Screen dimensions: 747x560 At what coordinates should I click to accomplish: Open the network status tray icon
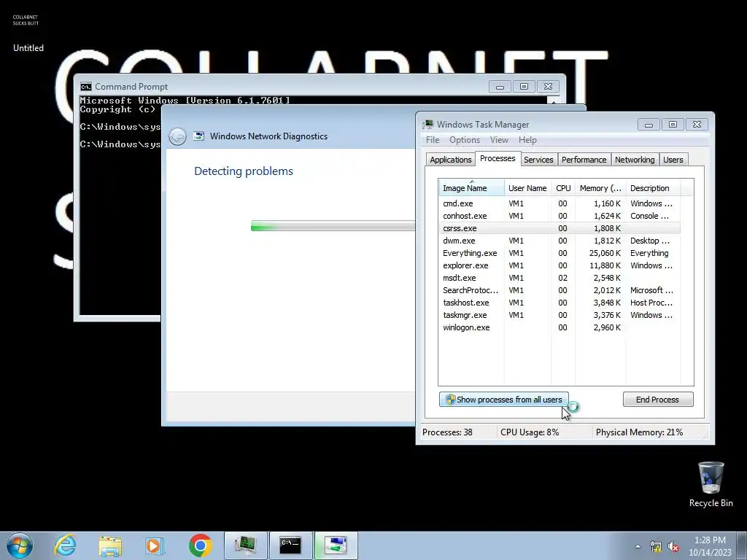(x=656, y=547)
